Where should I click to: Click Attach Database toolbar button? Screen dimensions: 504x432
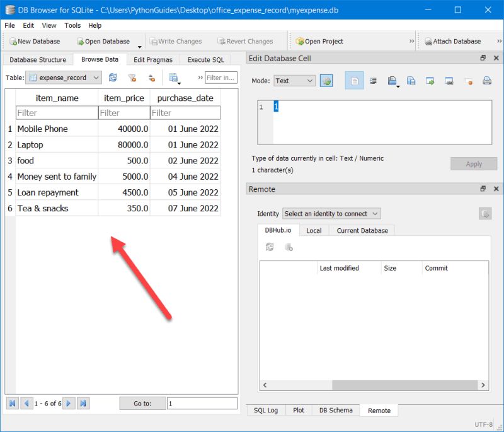click(452, 41)
